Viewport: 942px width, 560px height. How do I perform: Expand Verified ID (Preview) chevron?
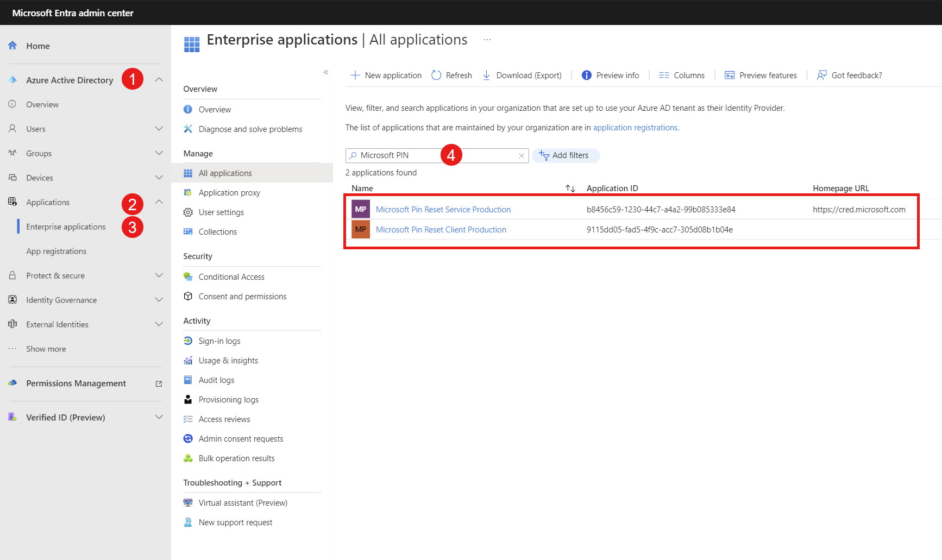pos(159,417)
